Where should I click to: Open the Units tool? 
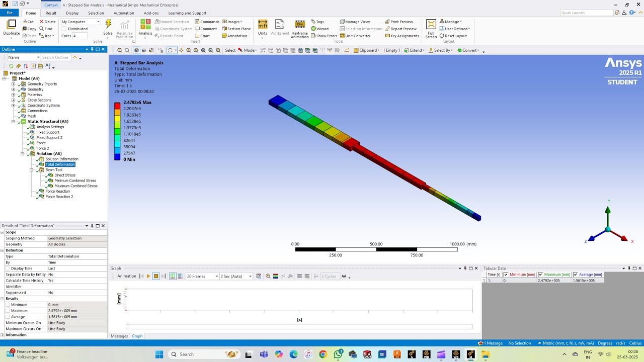[263, 28]
